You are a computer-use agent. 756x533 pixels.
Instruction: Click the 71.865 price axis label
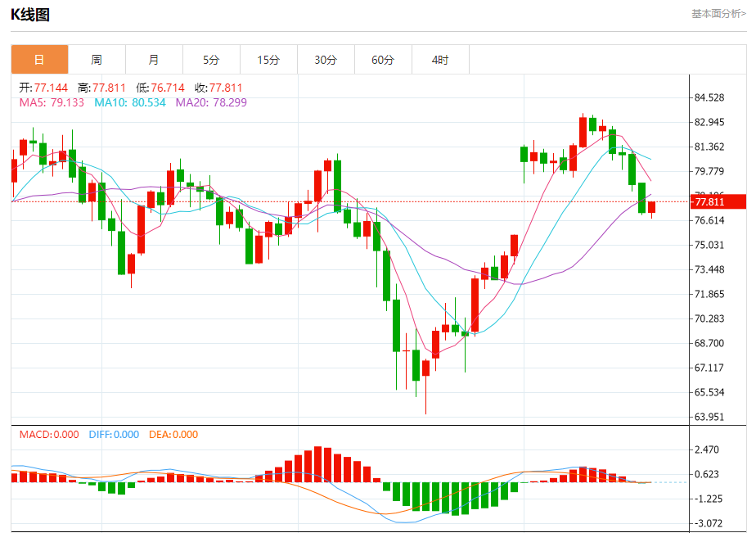point(709,294)
